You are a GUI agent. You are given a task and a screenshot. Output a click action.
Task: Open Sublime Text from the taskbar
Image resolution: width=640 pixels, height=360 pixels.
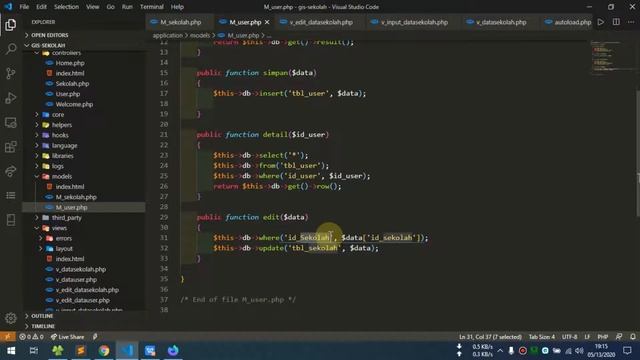(81, 351)
